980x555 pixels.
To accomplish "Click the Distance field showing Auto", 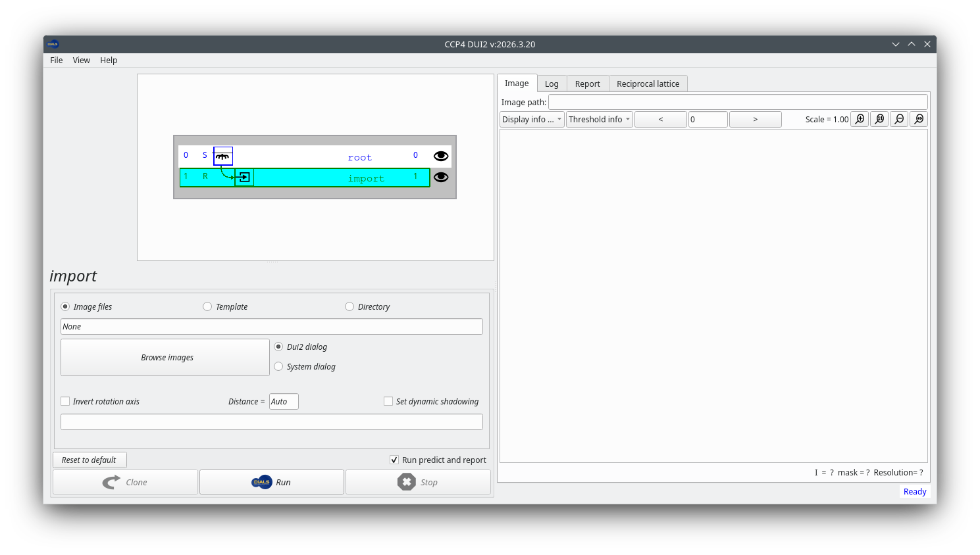I will (x=284, y=401).
